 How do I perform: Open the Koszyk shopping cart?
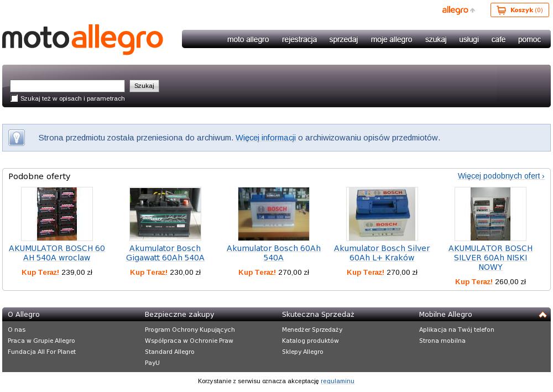(x=519, y=10)
